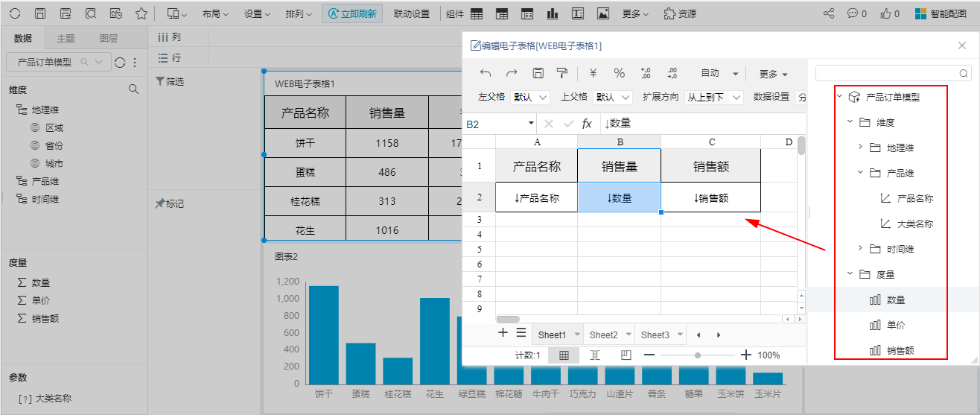Select the 省份 dimension
This screenshot has width=980, height=415.
(54, 146)
